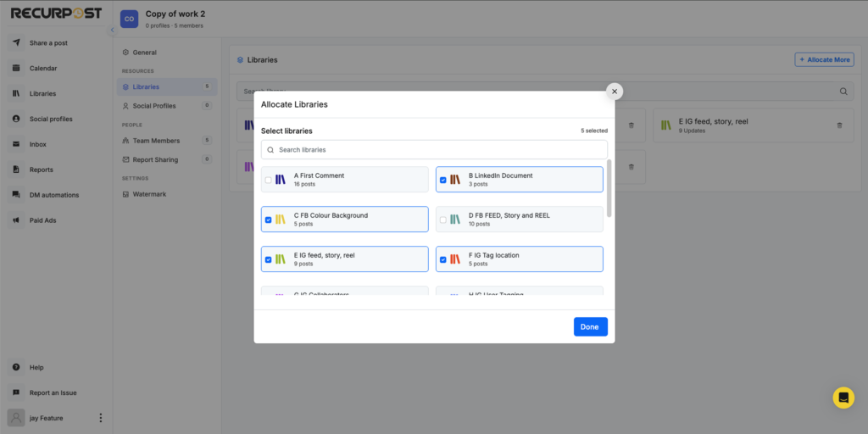This screenshot has width=868, height=434.
Task: Click the magnifier icon in the background search bar
Action: coord(843,92)
